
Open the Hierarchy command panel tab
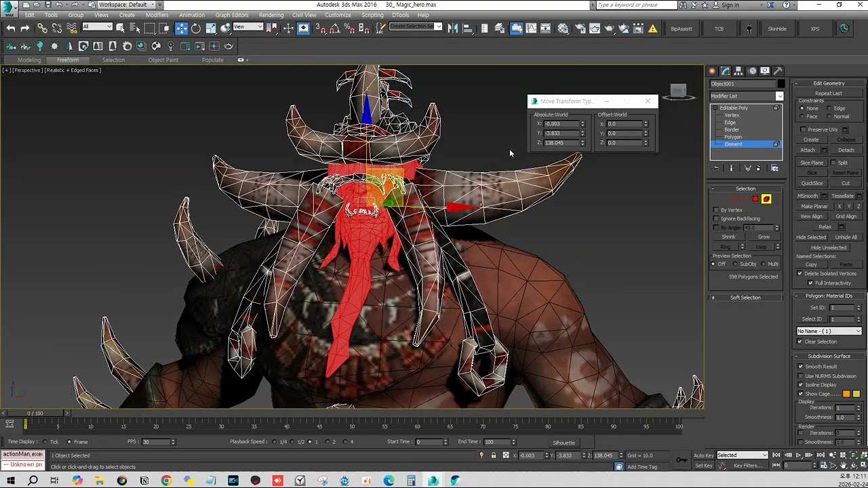coord(738,71)
